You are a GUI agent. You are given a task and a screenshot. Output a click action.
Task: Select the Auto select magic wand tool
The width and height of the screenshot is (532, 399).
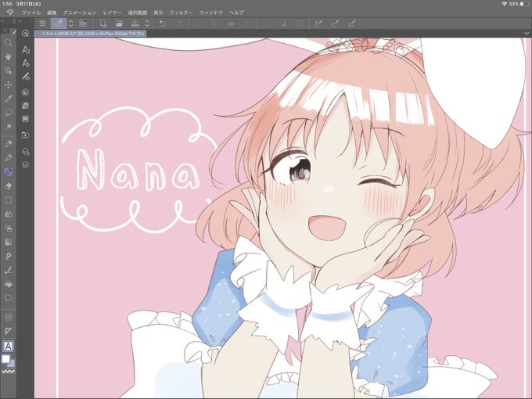click(8, 127)
